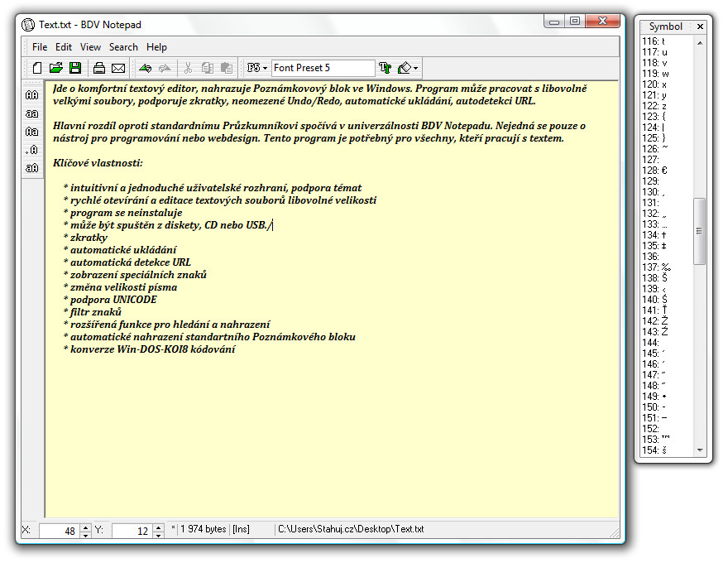Copy selection with the two-pages icon
This screenshot has width=728, height=563.
click(207, 68)
